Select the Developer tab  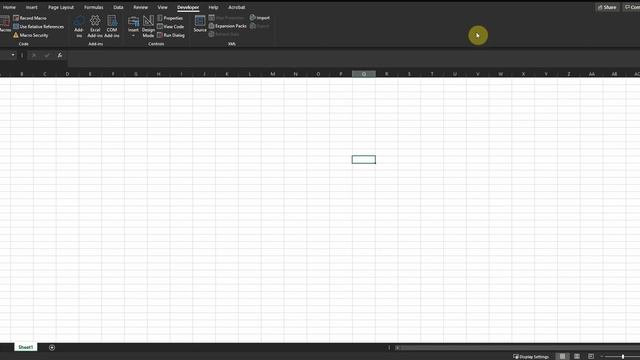[x=188, y=7]
